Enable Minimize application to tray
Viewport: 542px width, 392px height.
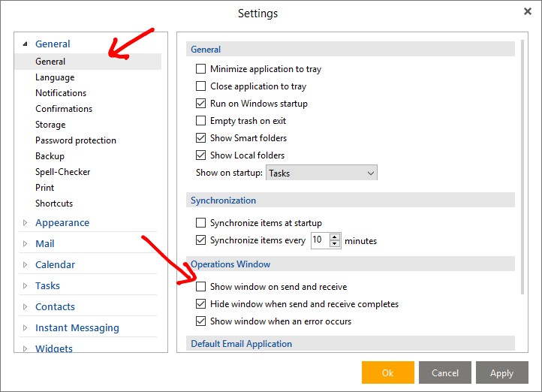click(200, 69)
